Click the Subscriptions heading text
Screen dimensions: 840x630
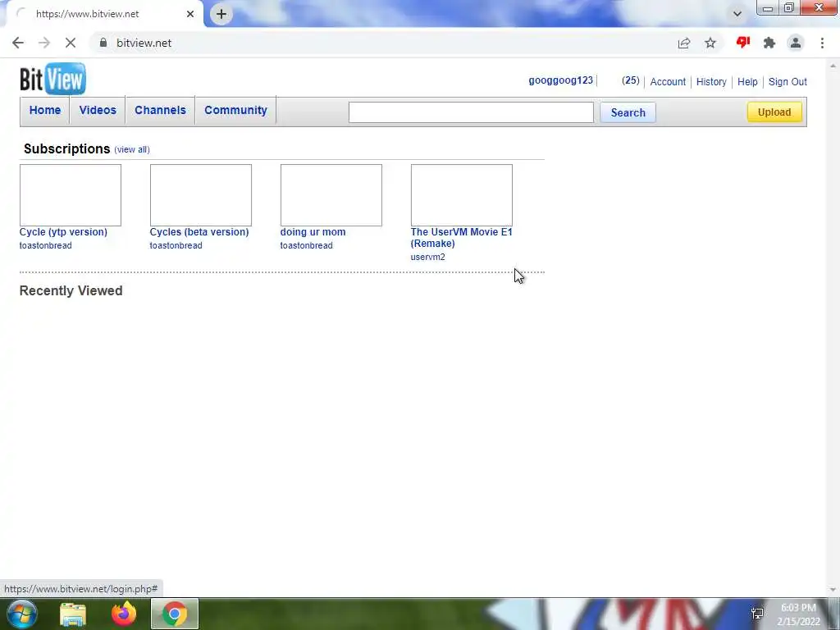tap(67, 149)
